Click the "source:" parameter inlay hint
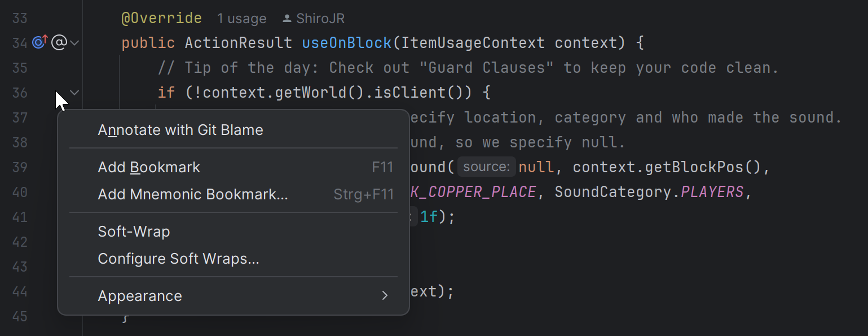This screenshot has height=336, width=868. pos(486,167)
